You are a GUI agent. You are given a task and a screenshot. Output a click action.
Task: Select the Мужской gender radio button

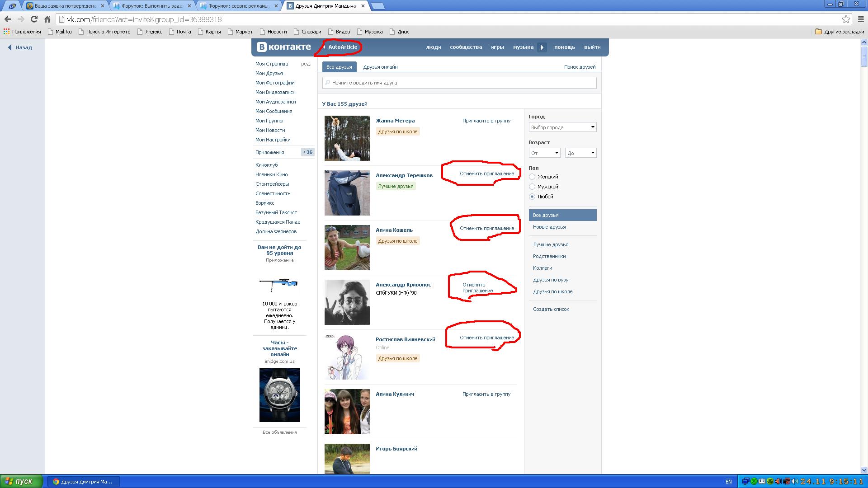[532, 187]
